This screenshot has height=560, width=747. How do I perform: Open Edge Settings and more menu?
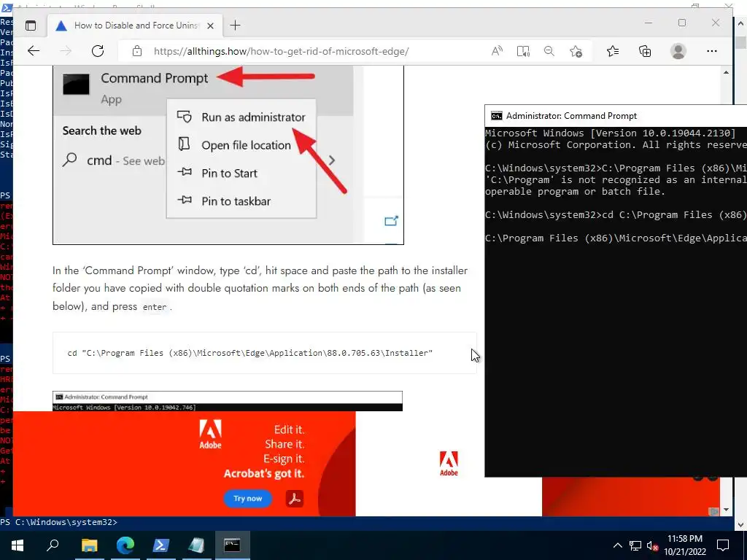click(712, 51)
